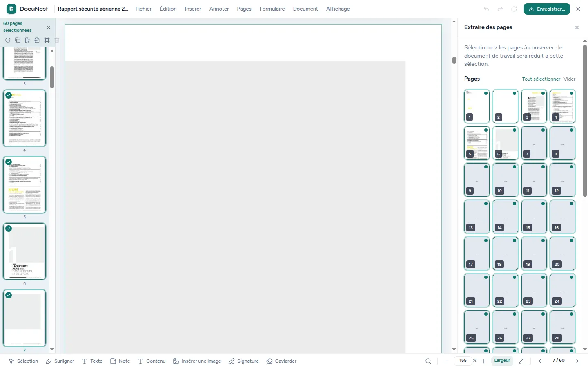
Task: Click the crop pages icon in thumbnail toolbar
Action: 47,40
